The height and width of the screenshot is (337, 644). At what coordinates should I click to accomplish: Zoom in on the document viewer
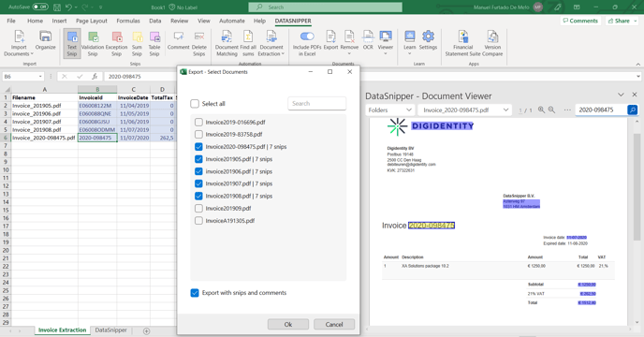541,110
